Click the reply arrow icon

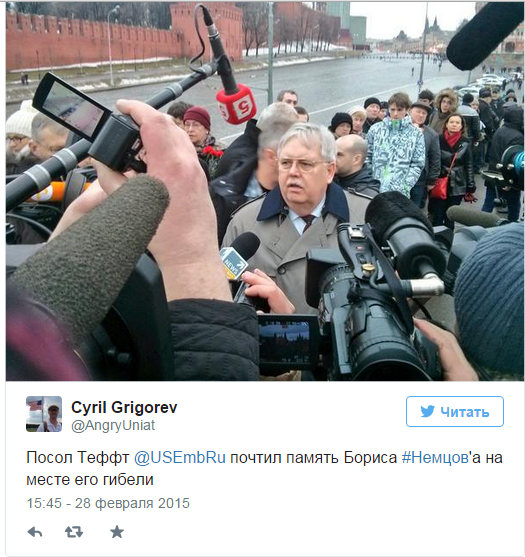point(35,532)
